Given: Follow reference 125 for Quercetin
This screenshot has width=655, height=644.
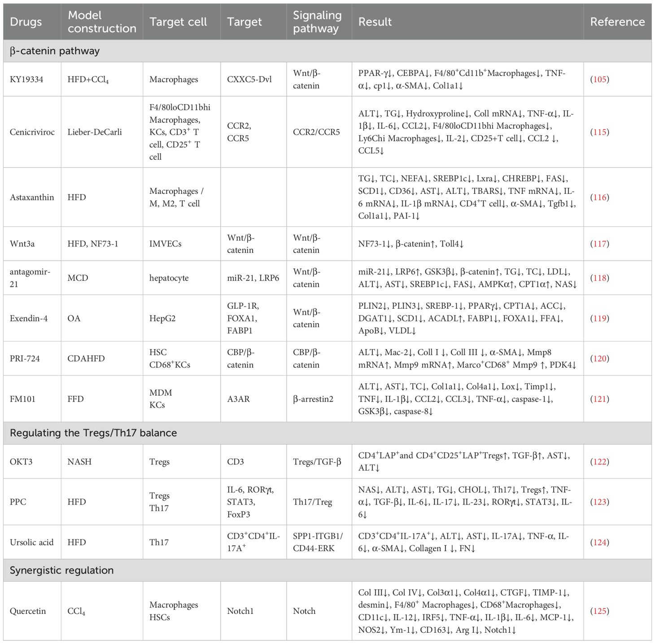Looking at the screenshot, I should point(599,611).
